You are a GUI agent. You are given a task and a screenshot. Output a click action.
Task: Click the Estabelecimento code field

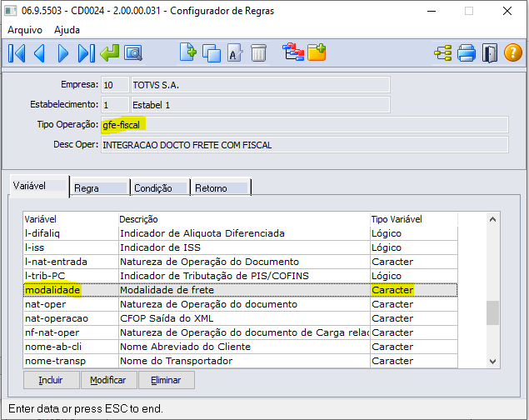[x=115, y=105]
